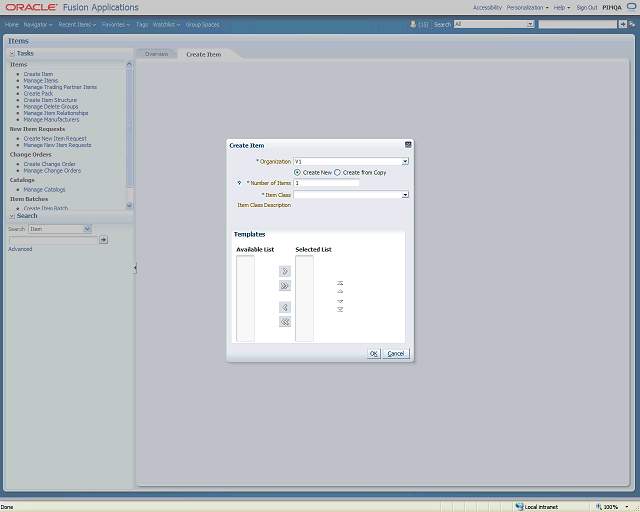The height and width of the screenshot is (512, 640).
Task: Go to Home in the global menu
Action: pyautogui.click(x=11, y=24)
